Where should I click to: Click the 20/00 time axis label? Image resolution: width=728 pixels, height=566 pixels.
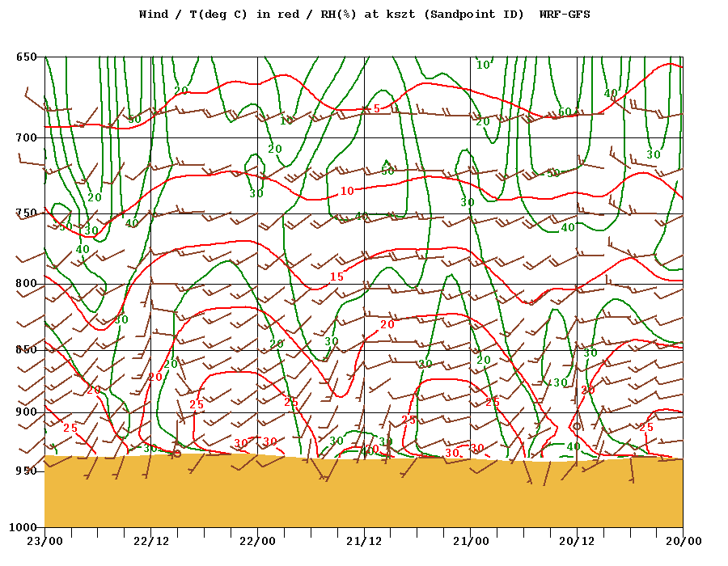point(684,542)
